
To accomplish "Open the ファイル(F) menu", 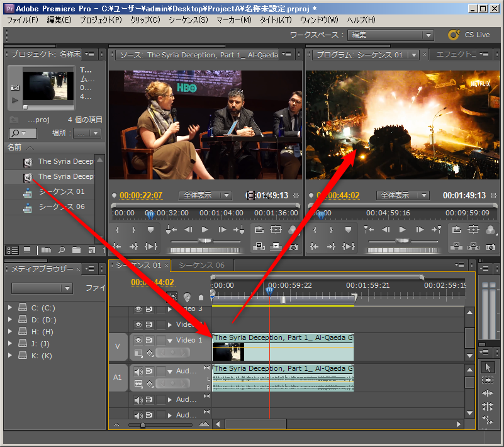I will 23,20.
